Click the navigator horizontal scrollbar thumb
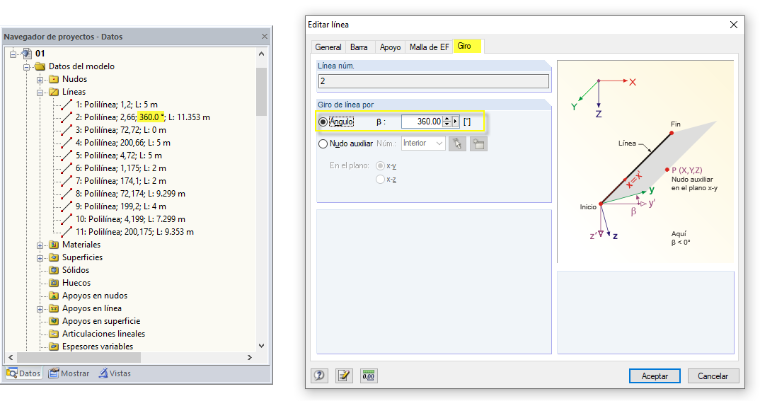760x402 pixels. click(x=79, y=357)
